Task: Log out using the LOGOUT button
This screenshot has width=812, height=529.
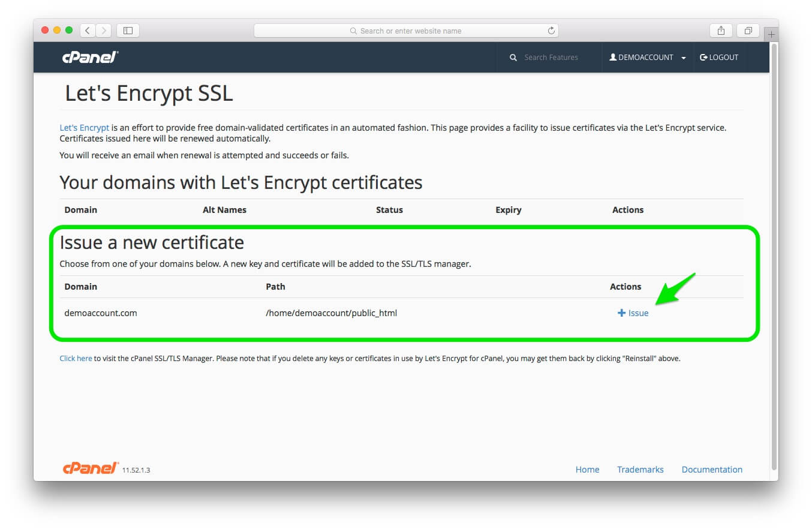Action: pyautogui.click(x=719, y=58)
